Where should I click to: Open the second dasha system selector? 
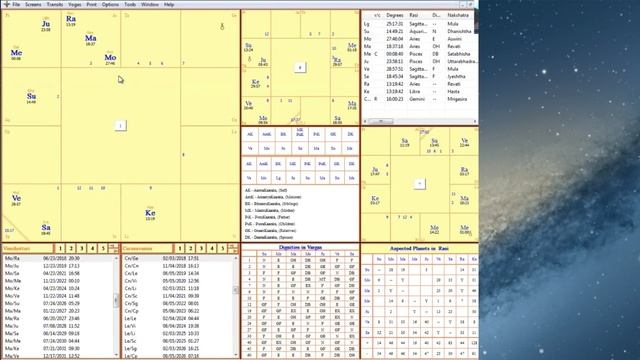coord(147,248)
